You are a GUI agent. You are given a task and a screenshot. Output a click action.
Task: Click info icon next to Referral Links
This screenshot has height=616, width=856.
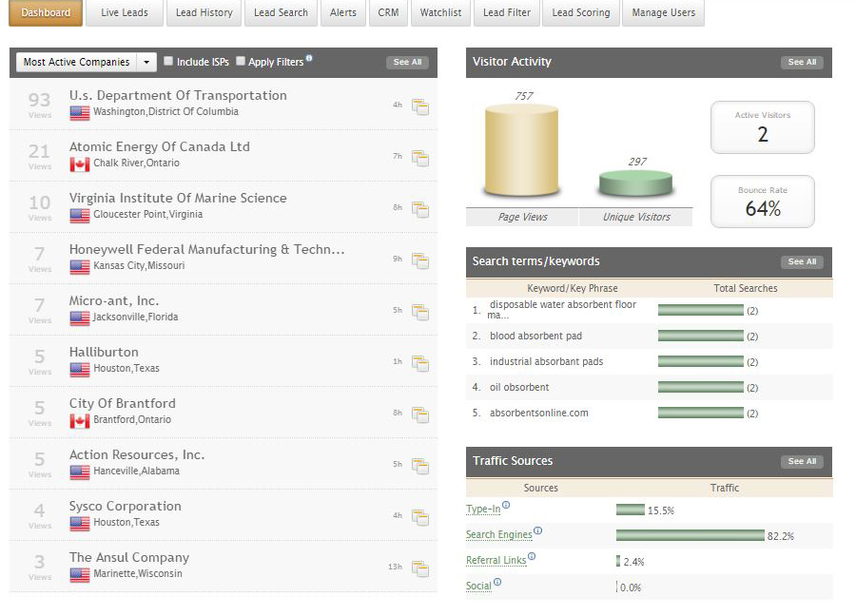532,557
